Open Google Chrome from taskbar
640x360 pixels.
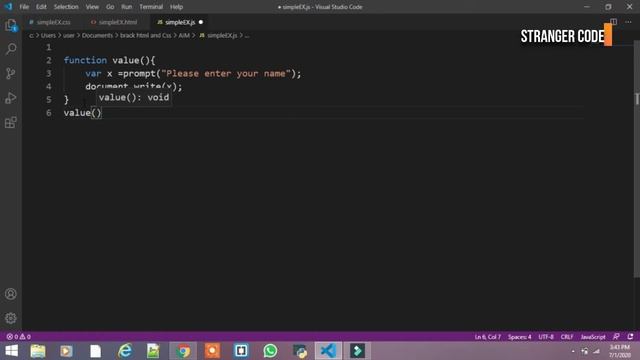click(x=183, y=351)
